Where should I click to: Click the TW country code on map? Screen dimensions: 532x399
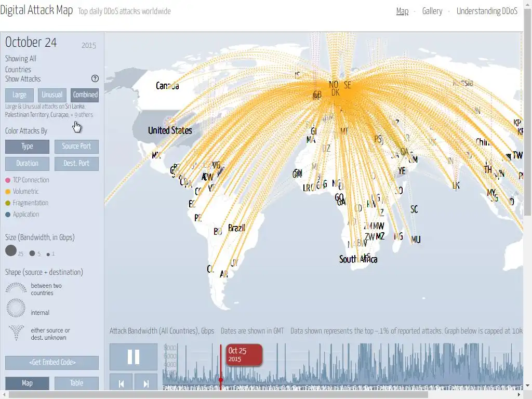517,155
